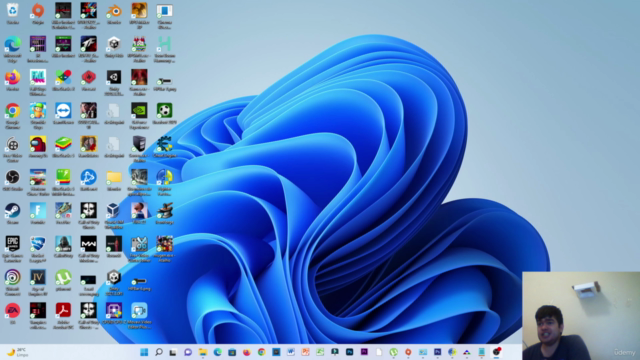Select the Oracle VirtualBox desktop shortcut
Screen dimensions: 640x360
pos(114,216)
